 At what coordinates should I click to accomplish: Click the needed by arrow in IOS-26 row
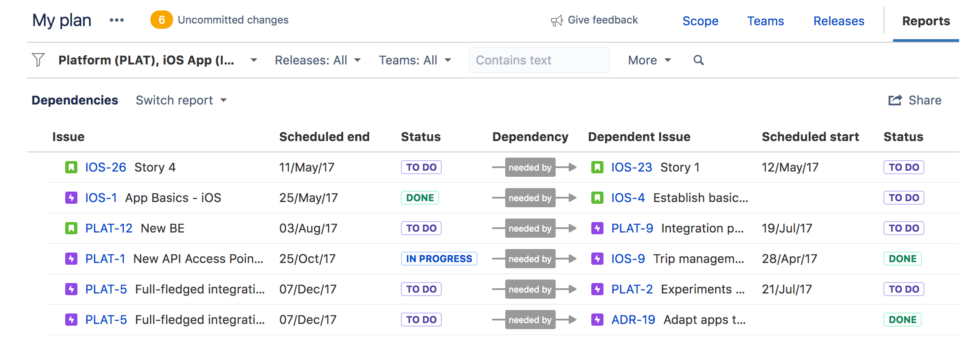click(x=534, y=167)
